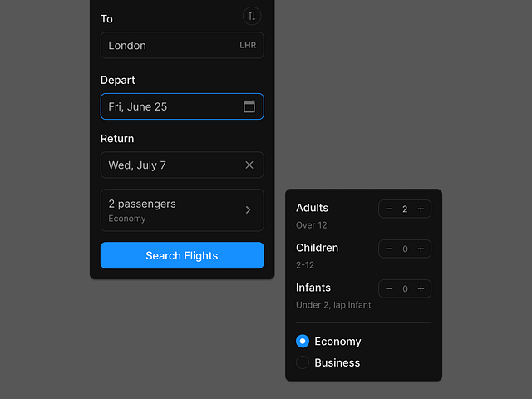Click the Infants count value 0
This screenshot has width=532, height=399.
(x=405, y=289)
